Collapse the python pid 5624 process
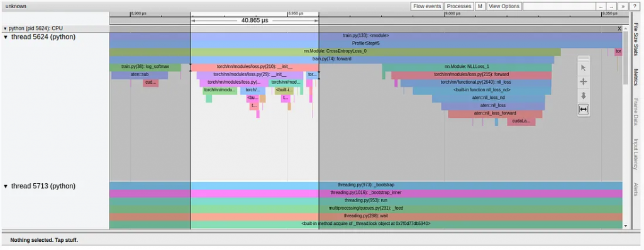Image resolution: width=644 pixels, height=250 pixels. pos(5,29)
